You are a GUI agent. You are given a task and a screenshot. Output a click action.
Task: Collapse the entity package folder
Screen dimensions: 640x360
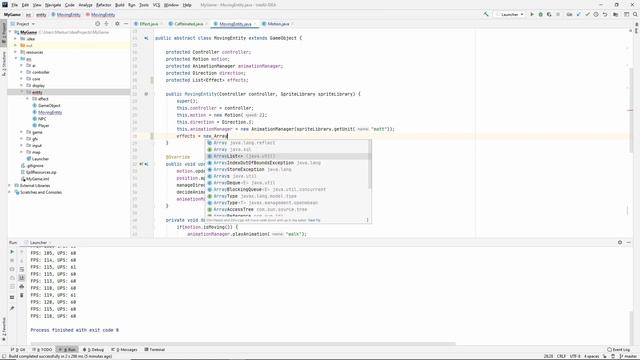21,92
